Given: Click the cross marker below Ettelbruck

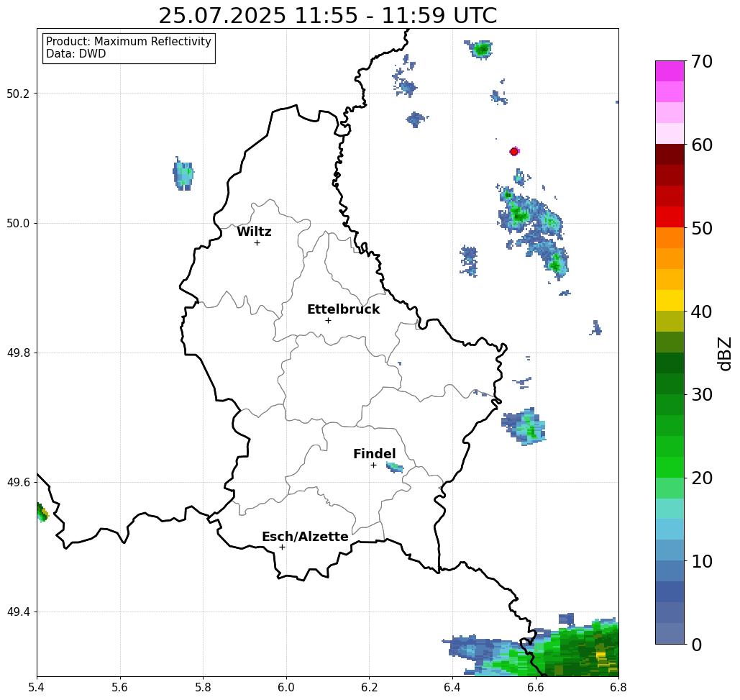Looking at the screenshot, I should pos(328,320).
